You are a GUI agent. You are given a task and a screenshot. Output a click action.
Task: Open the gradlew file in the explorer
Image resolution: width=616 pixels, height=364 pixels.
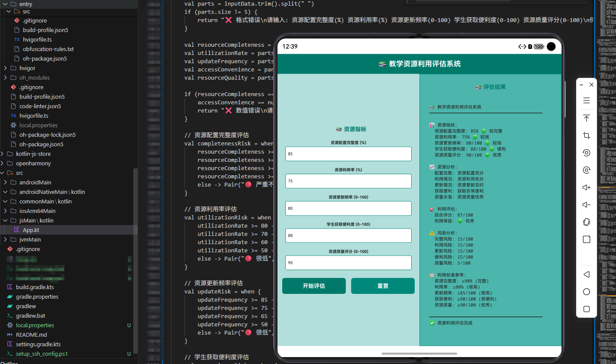26,306
